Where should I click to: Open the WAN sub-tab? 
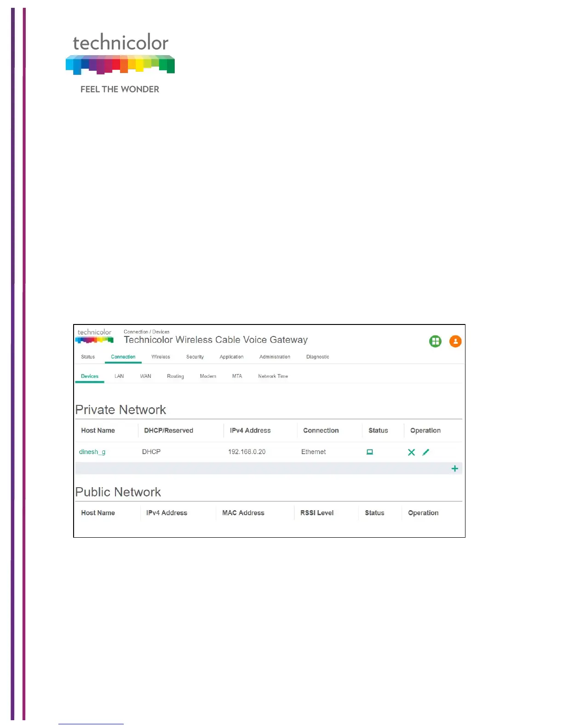(x=145, y=376)
